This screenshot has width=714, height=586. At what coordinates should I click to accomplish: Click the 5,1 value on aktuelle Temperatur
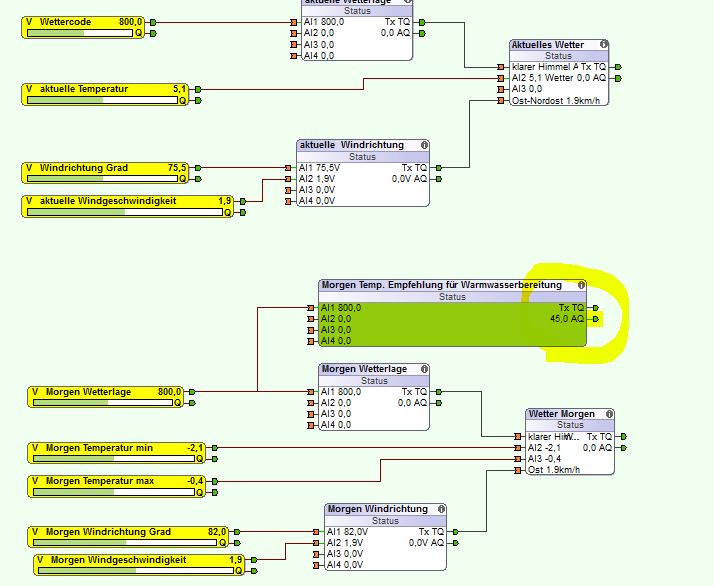179,89
